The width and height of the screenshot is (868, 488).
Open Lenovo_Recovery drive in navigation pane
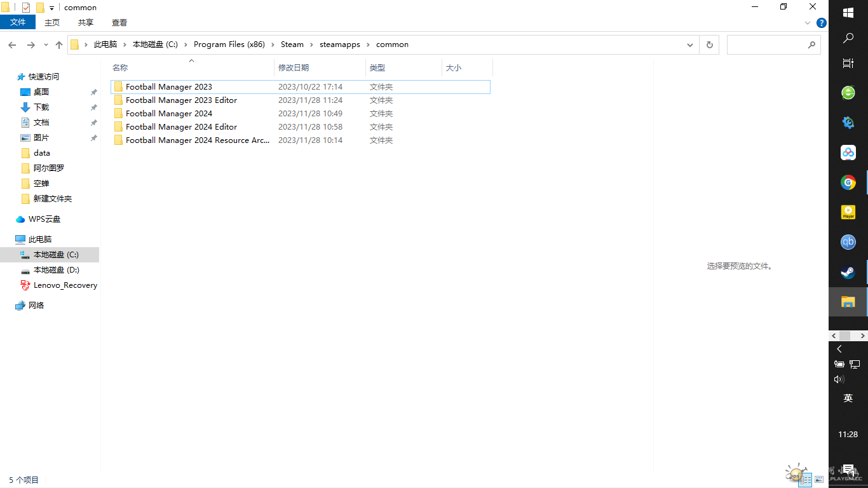[65, 285]
